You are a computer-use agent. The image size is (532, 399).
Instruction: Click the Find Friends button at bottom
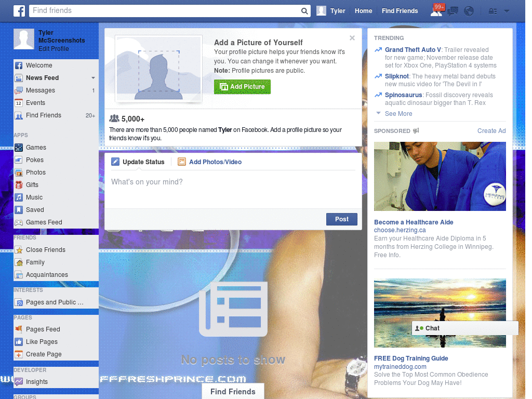click(233, 392)
